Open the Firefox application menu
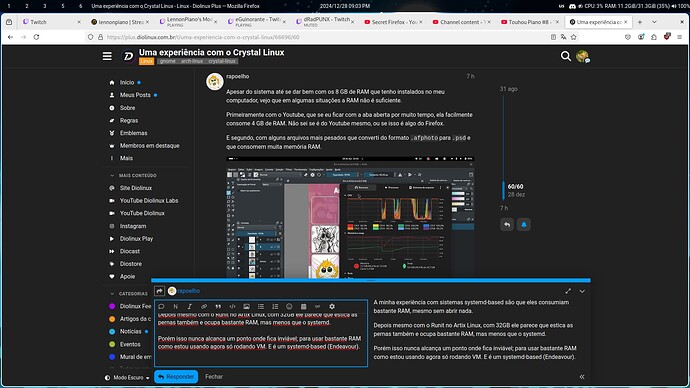690x388 pixels. coord(679,37)
